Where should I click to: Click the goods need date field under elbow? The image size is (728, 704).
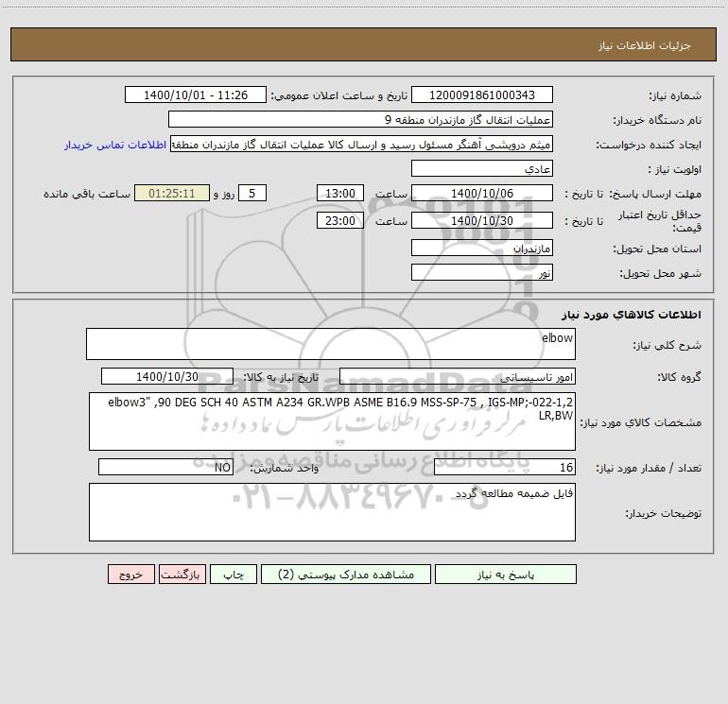pos(167,376)
